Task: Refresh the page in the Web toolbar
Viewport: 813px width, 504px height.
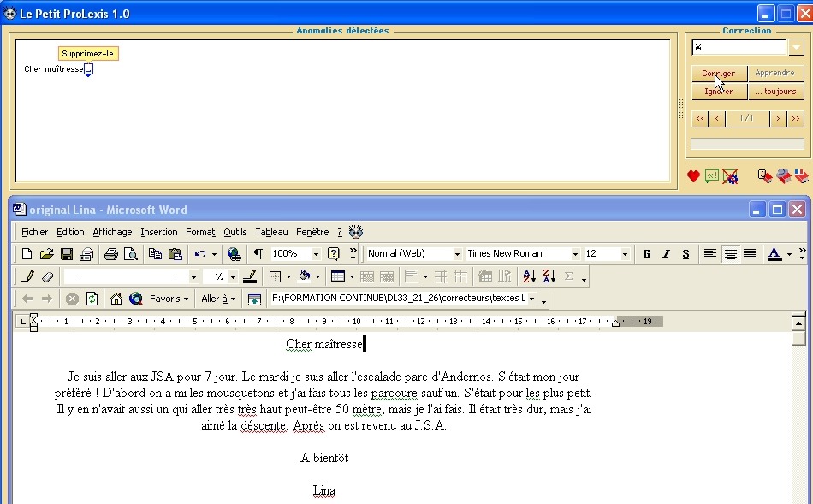Action: pos(92,299)
